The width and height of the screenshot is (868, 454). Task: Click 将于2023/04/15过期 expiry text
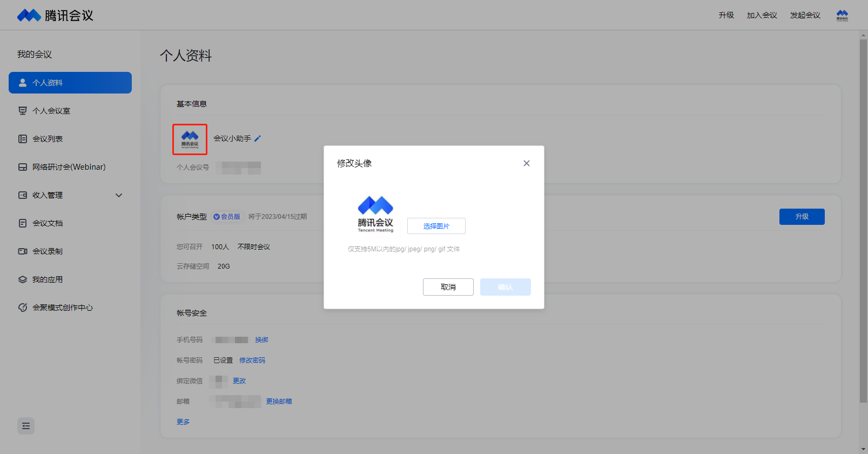click(x=278, y=217)
